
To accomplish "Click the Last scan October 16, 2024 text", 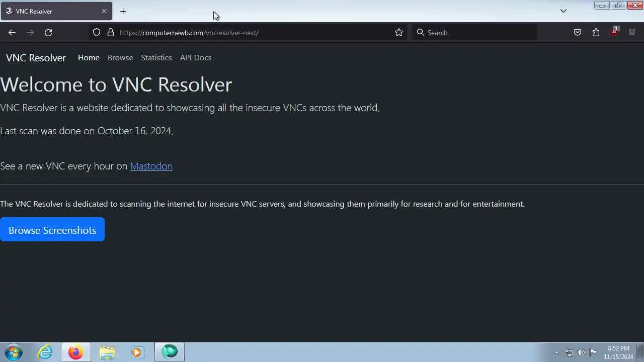I will 87,131.
